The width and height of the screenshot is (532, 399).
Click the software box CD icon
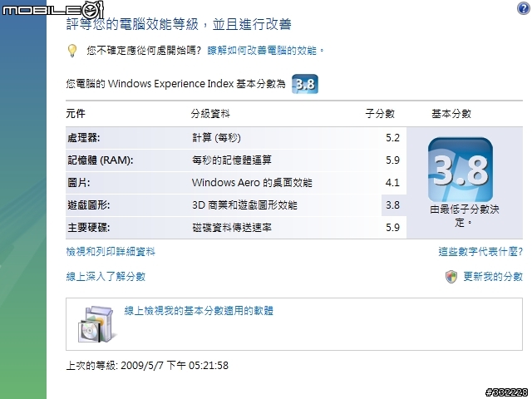[96, 324]
